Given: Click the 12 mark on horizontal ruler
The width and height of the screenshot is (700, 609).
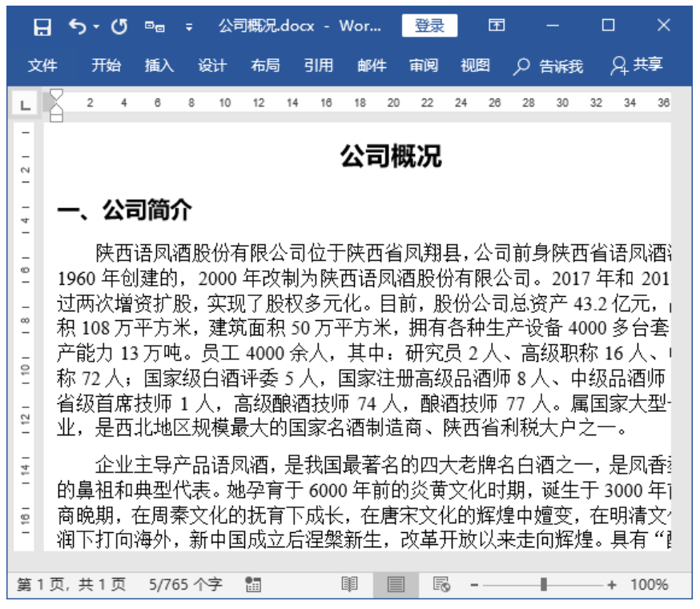Looking at the screenshot, I should tap(259, 103).
